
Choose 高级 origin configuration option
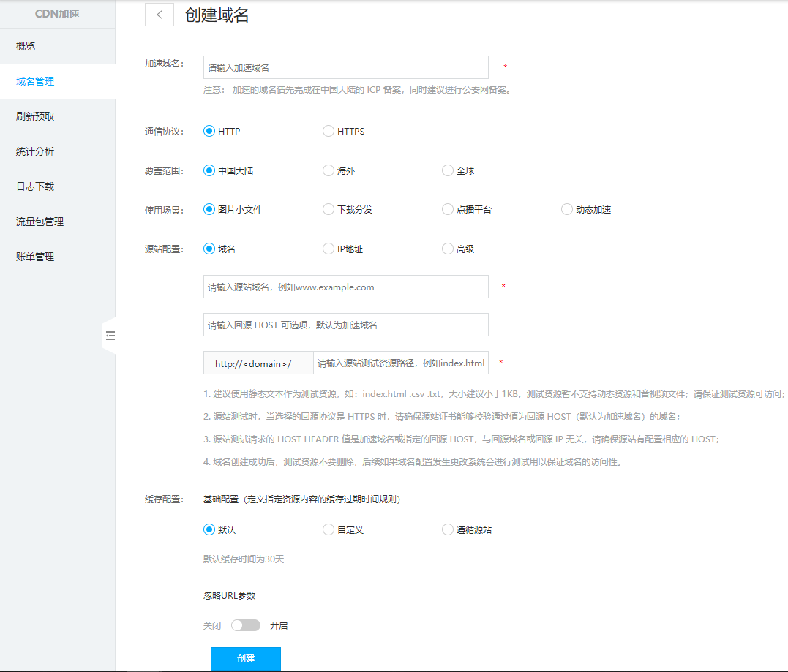tap(448, 249)
